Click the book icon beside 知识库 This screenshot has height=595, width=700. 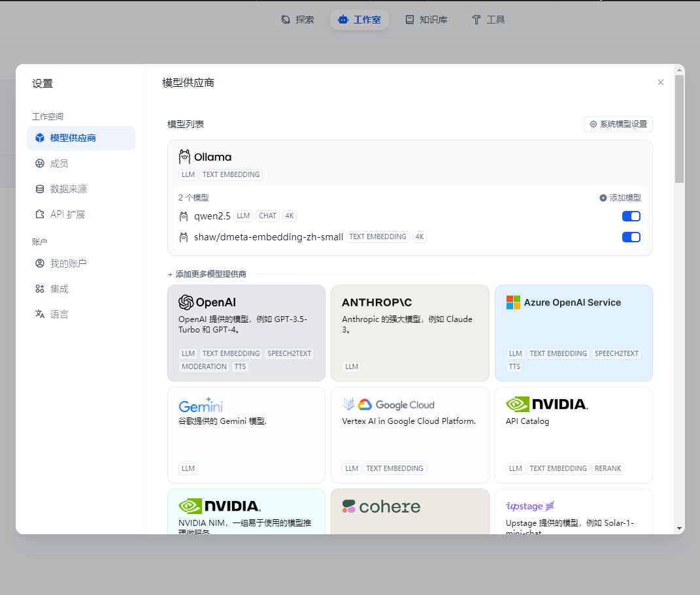[x=409, y=20]
